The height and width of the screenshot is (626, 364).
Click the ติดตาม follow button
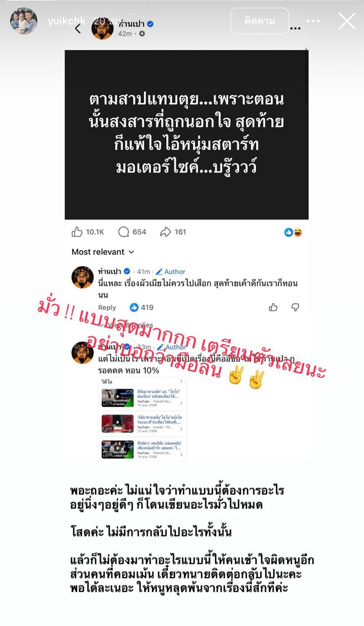(x=260, y=21)
